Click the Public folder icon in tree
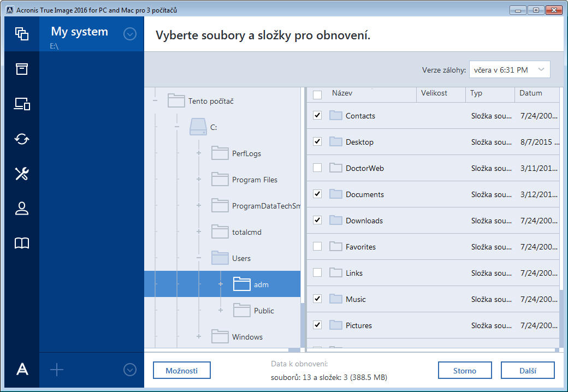The height and width of the screenshot is (392, 568). coord(241,310)
